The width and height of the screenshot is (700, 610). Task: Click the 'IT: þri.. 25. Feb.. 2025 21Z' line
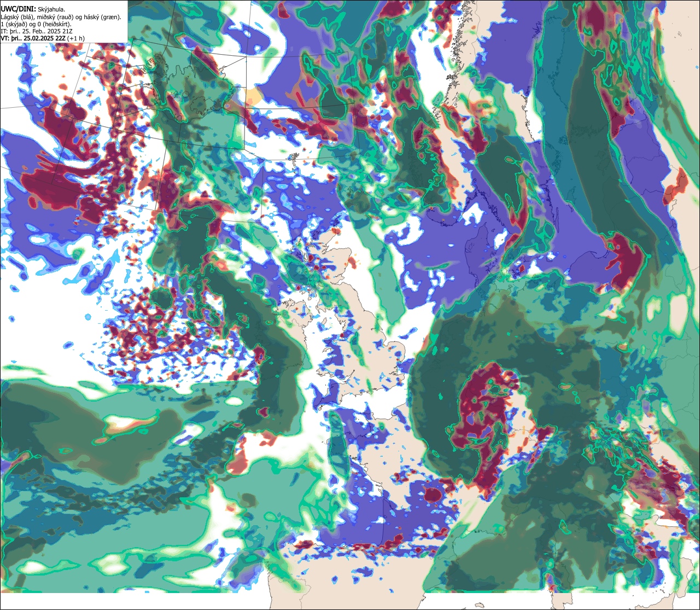pos(37,31)
